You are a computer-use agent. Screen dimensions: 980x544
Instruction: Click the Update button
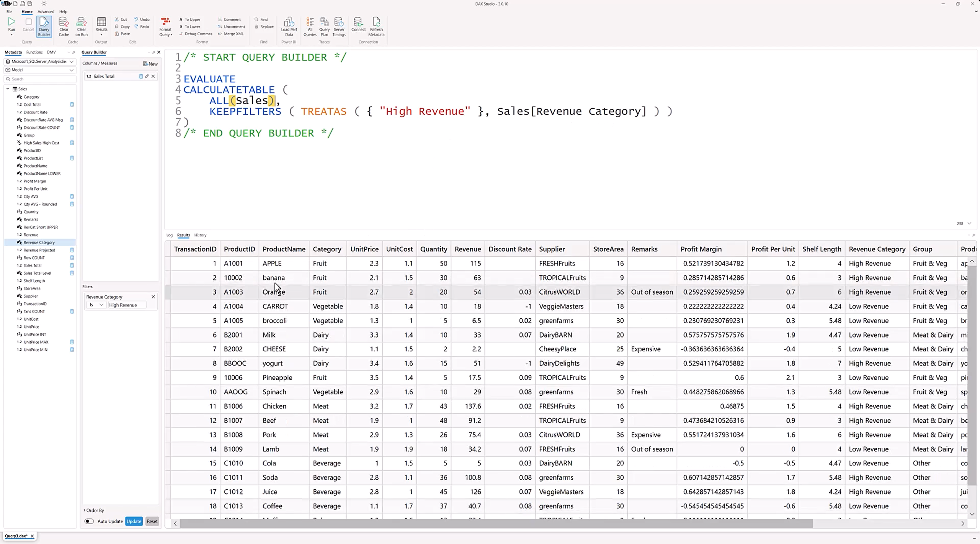pos(134,521)
